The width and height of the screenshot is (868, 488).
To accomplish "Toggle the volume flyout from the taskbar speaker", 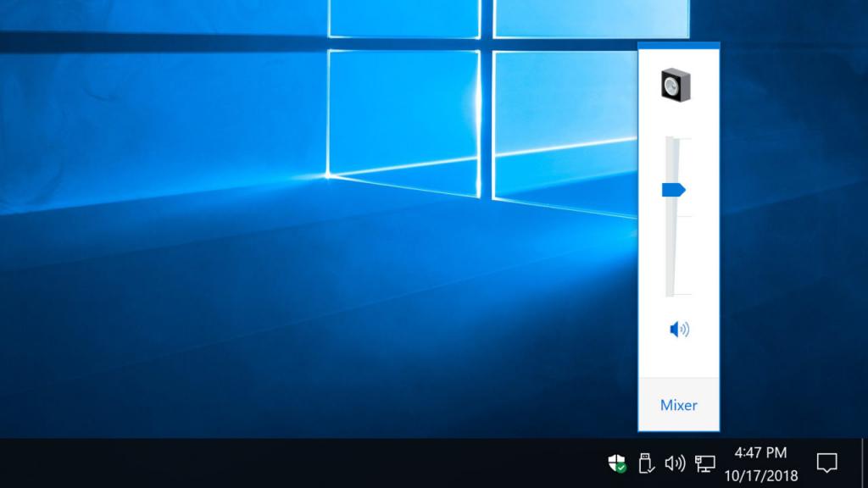I will coord(676,463).
